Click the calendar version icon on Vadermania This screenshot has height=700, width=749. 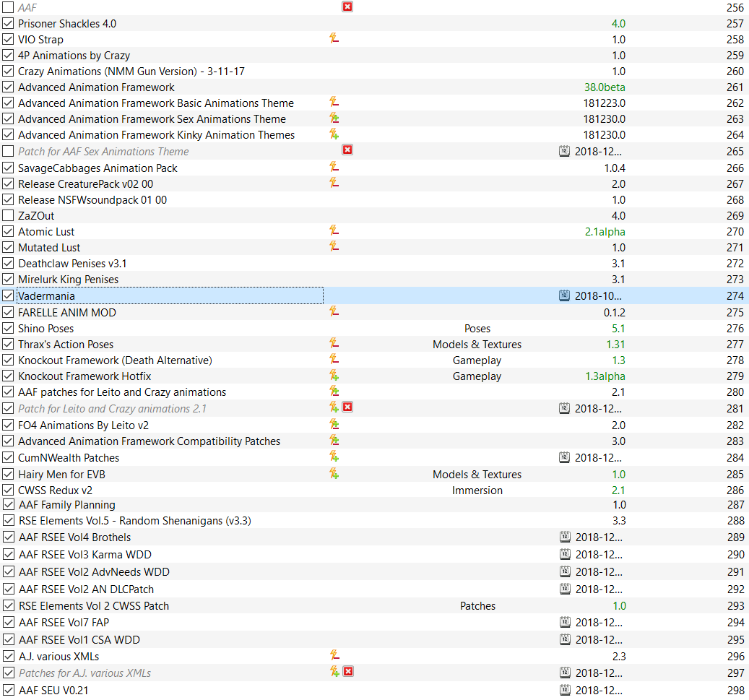(x=564, y=295)
